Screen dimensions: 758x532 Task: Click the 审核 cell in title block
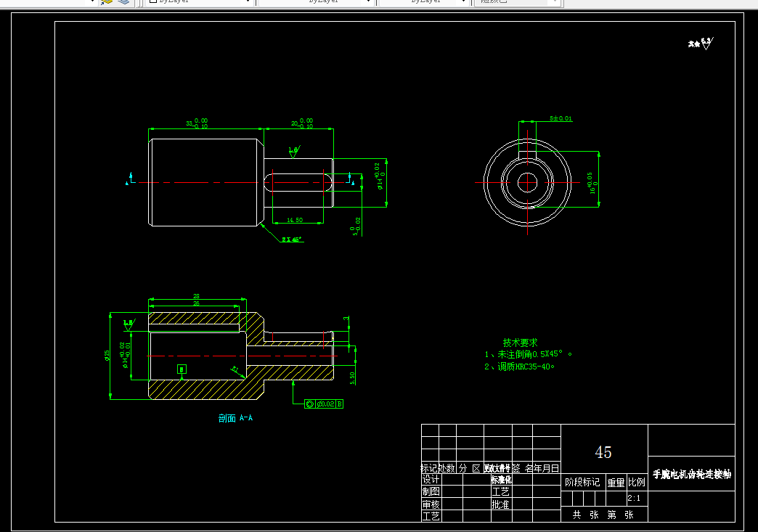tap(431, 504)
